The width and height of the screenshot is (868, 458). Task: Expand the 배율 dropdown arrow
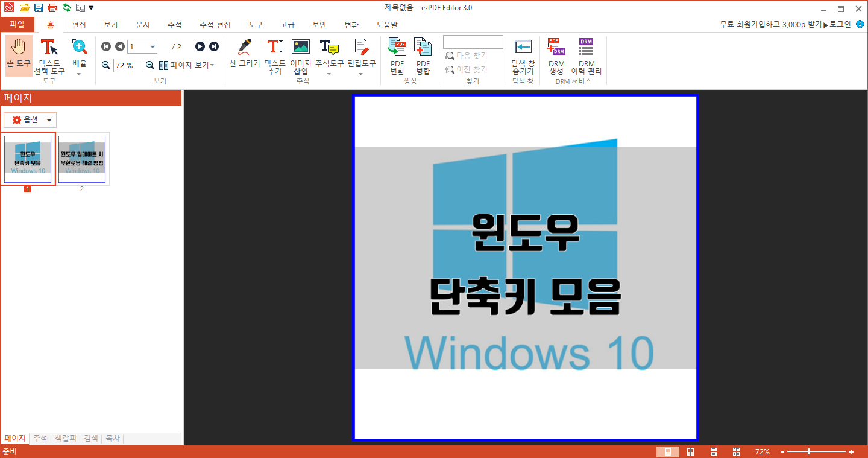point(79,74)
